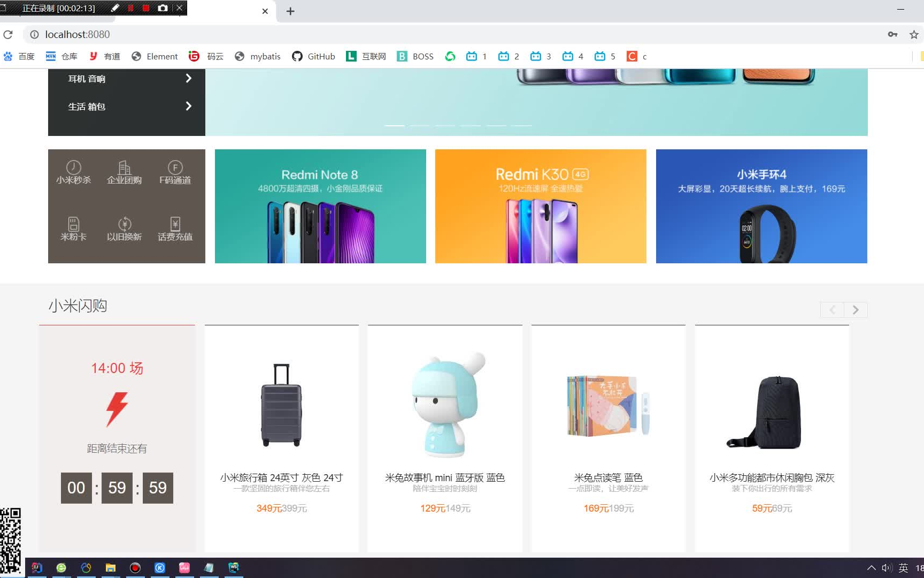
Task: View the 米兔点读笔 蓝色 product
Action: click(609, 438)
